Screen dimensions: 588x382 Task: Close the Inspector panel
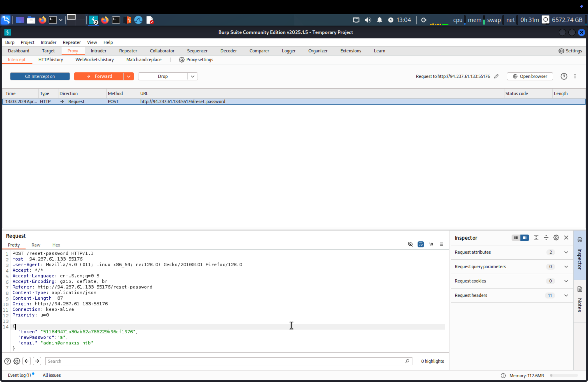click(x=566, y=238)
